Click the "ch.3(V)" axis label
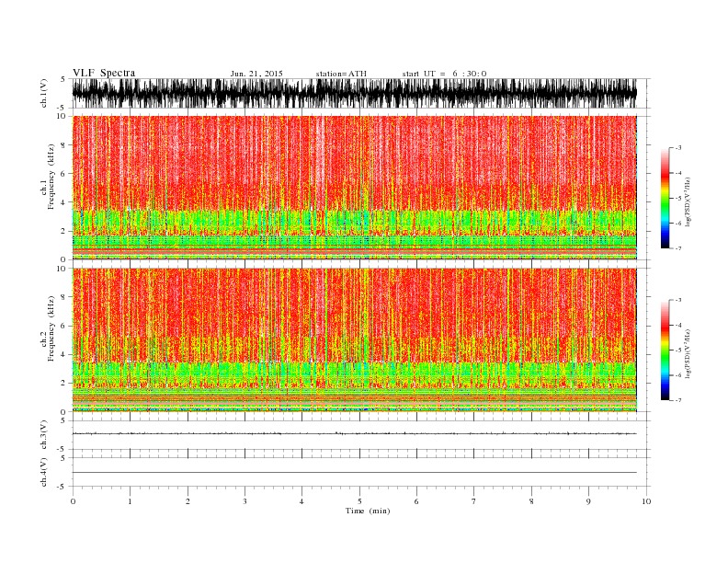 pyautogui.click(x=44, y=435)
